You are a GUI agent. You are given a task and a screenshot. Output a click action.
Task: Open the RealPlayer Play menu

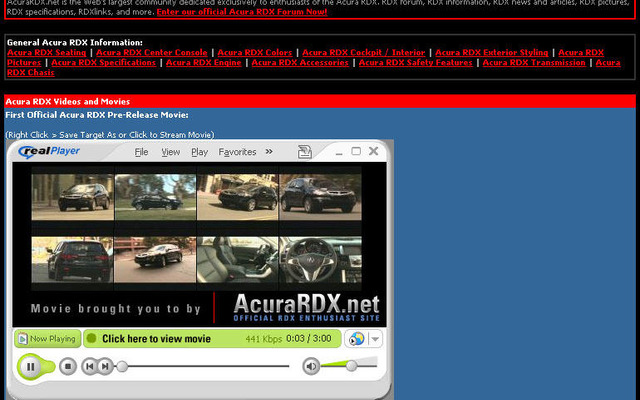[x=200, y=152]
